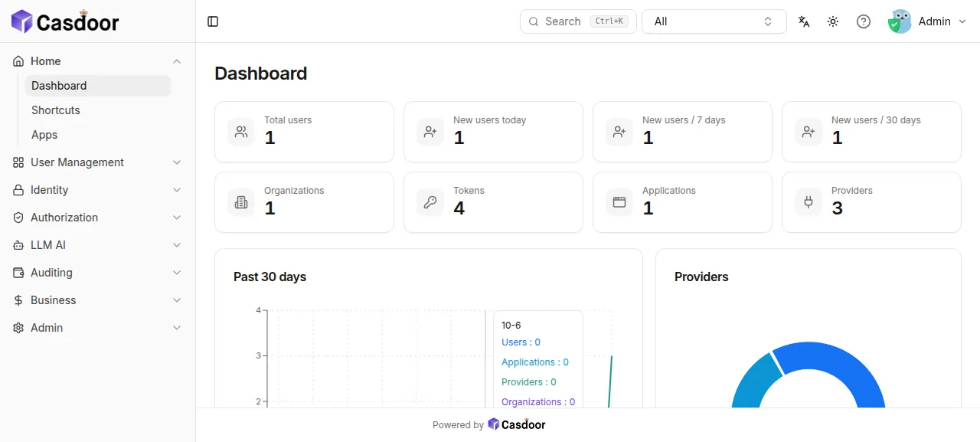The image size is (980, 442).
Task: Open the Total users card
Action: pyautogui.click(x=304, y=132)
